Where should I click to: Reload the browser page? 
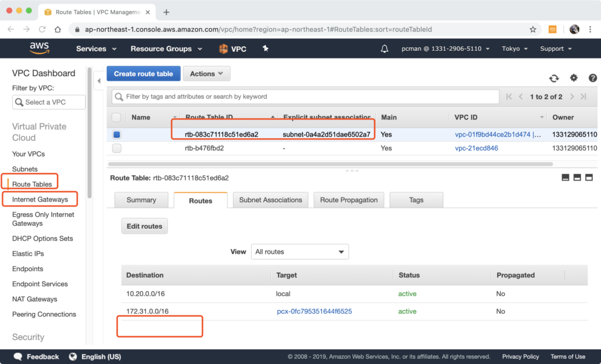click(x=42, y=29)
